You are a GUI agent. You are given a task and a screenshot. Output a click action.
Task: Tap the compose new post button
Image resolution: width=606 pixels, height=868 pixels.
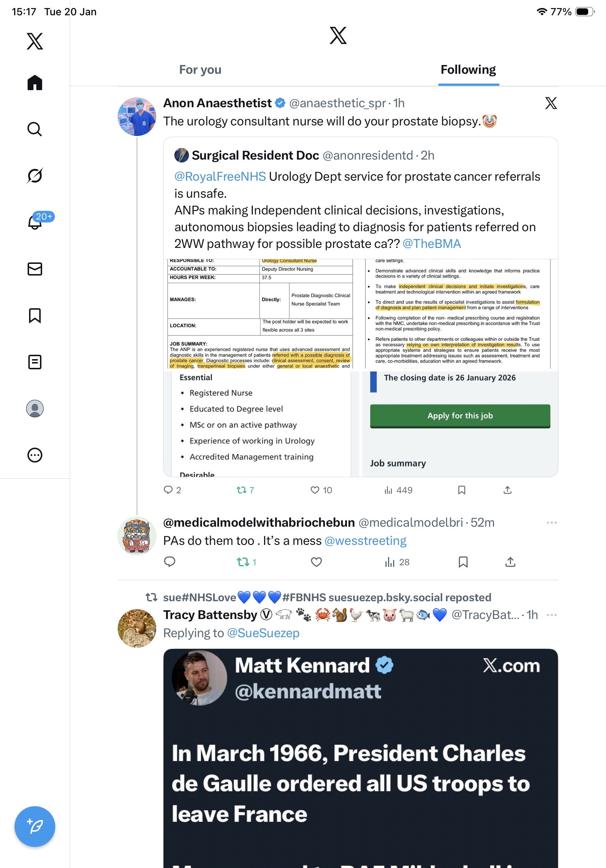point(35,827)
